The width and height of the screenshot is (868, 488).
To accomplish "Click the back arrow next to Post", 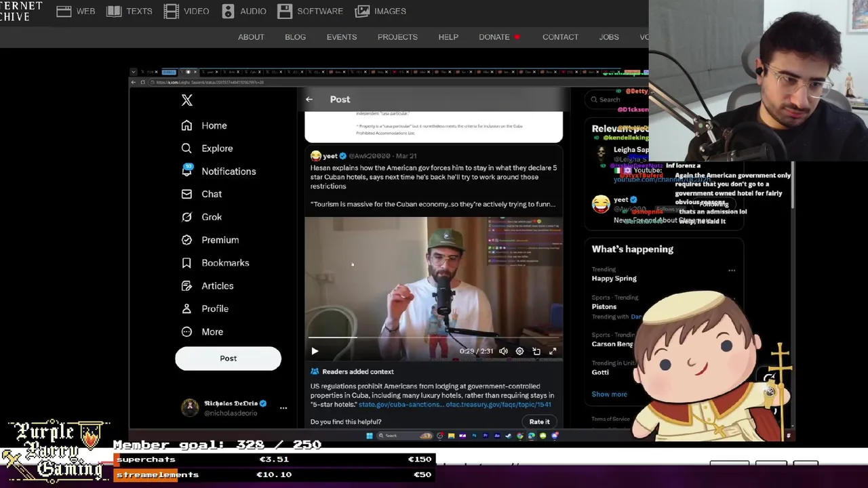I will click(309, 100).
